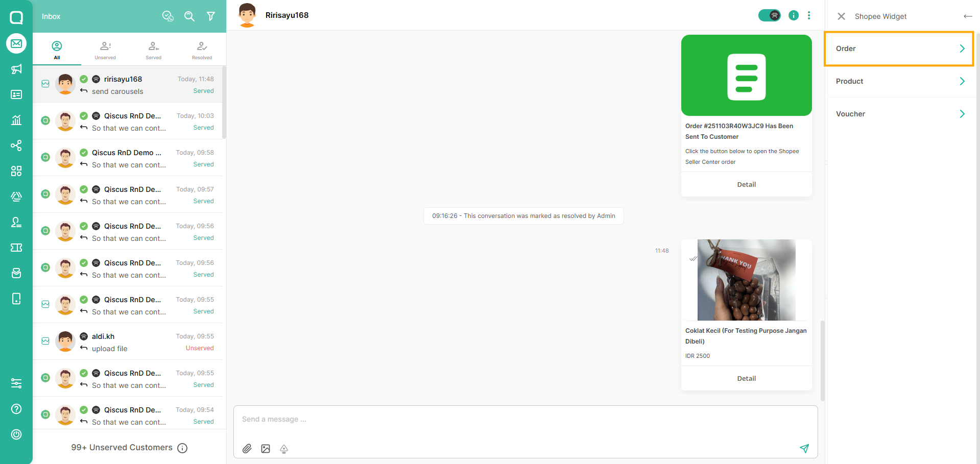This screenshot has height=464, width=980.
Task: Click the info icon beside Unserved Customers
Action: (182, 448)
